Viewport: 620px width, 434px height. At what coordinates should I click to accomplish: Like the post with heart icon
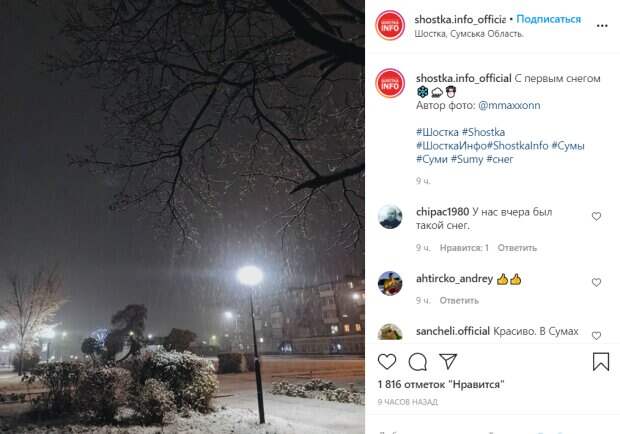point(387,362)
